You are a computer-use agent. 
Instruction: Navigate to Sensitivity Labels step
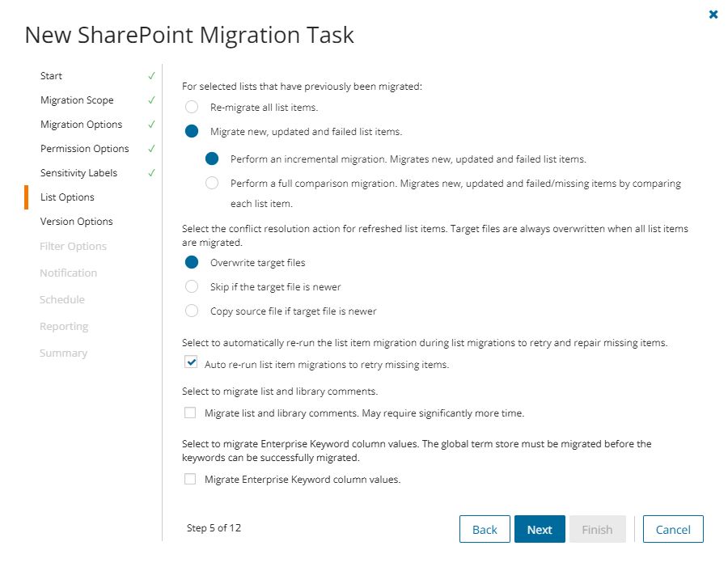click(x=78, y=173)
